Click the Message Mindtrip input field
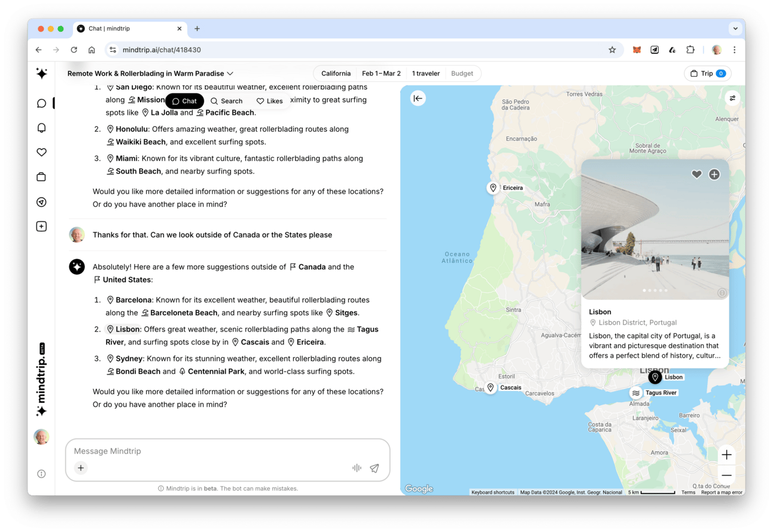The width and height of the screenshot is (773, 532). click(227, 451)
